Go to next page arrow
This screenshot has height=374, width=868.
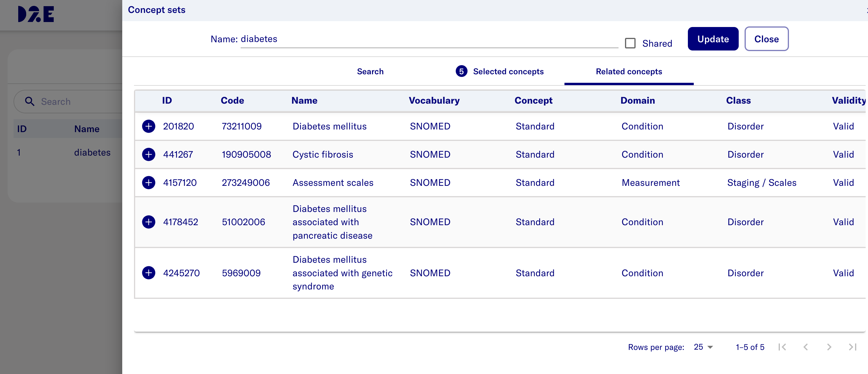click(829, 347)
